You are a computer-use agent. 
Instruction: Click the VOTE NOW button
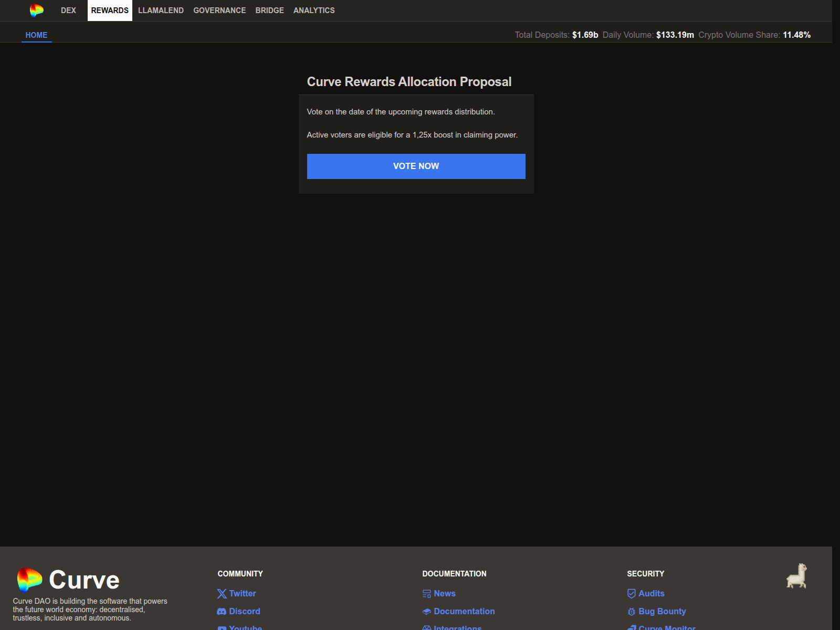tap(416, 166)
